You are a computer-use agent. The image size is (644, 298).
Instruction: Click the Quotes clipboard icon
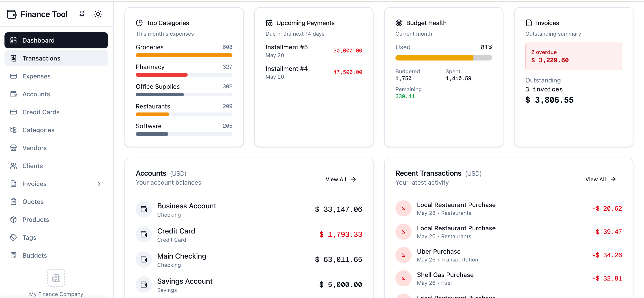pyautogui.click(x=13, y=202)
